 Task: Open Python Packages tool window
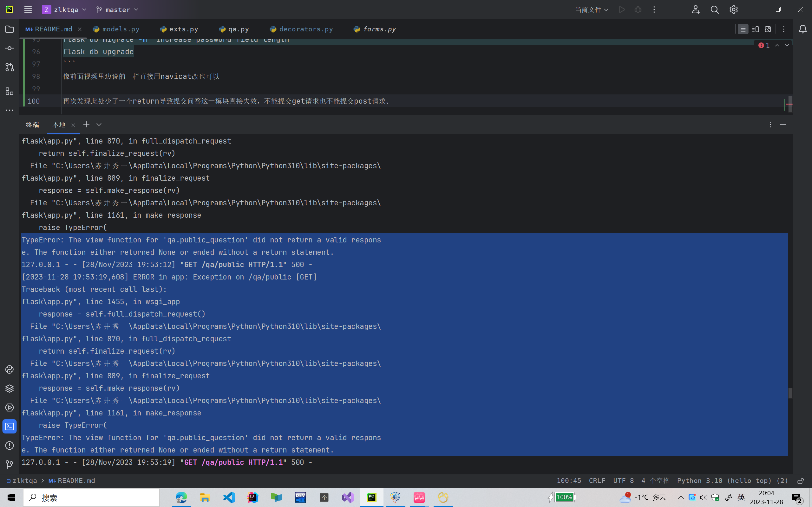10,388
